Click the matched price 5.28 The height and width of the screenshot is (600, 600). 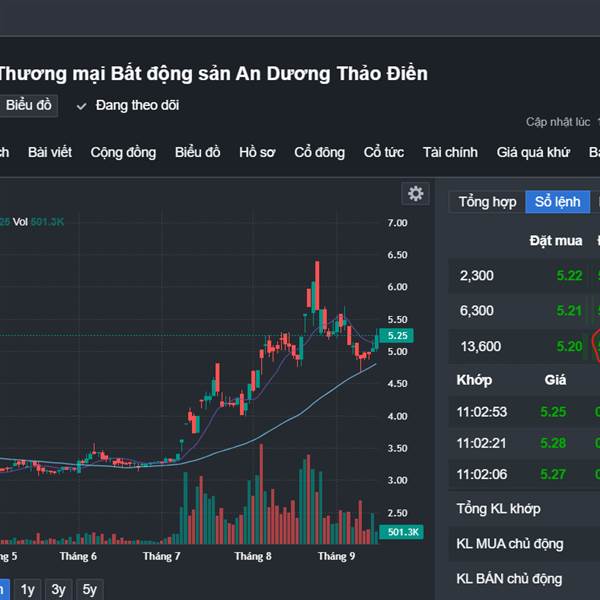[x=553, y=443]
